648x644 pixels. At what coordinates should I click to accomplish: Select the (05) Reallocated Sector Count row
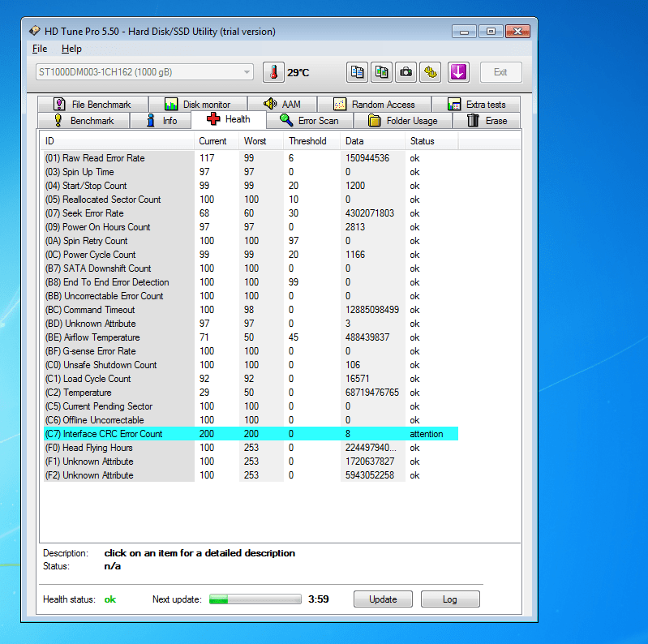[251, 200]
